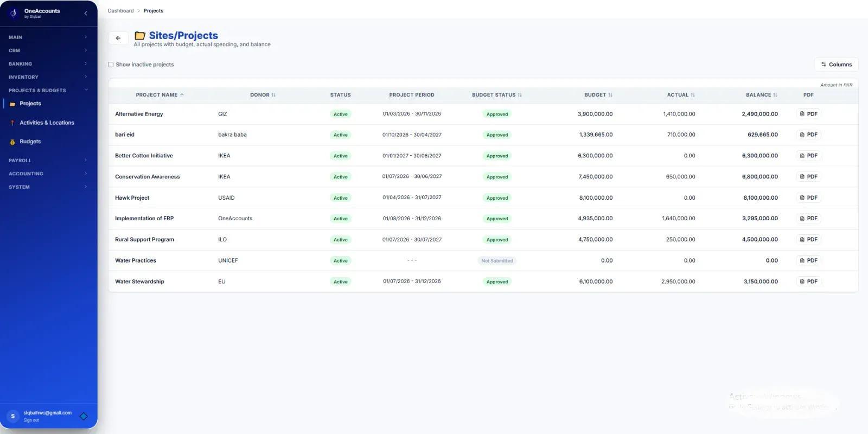
Task: Collapse the sidebar with the chevron
Action: tap(86, 13)
